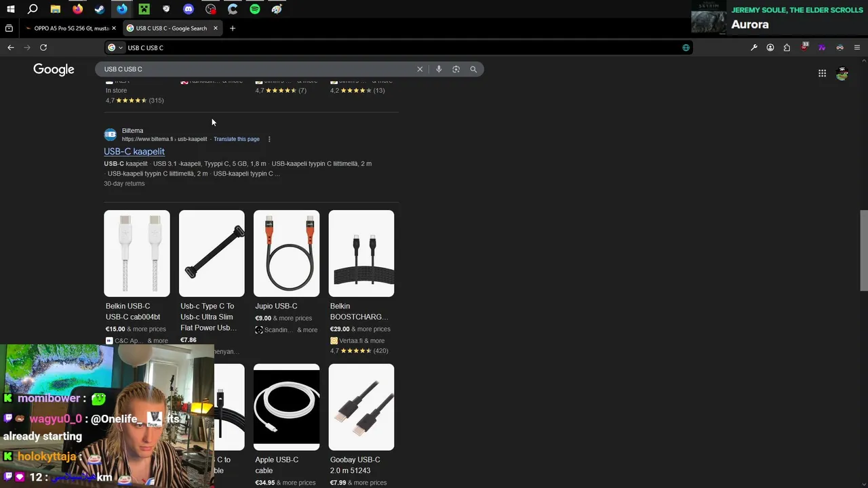868x488 pixels.
Task: Switch to the OPPO A5 Pro 5G tab
Action: (x=71, y=28)
